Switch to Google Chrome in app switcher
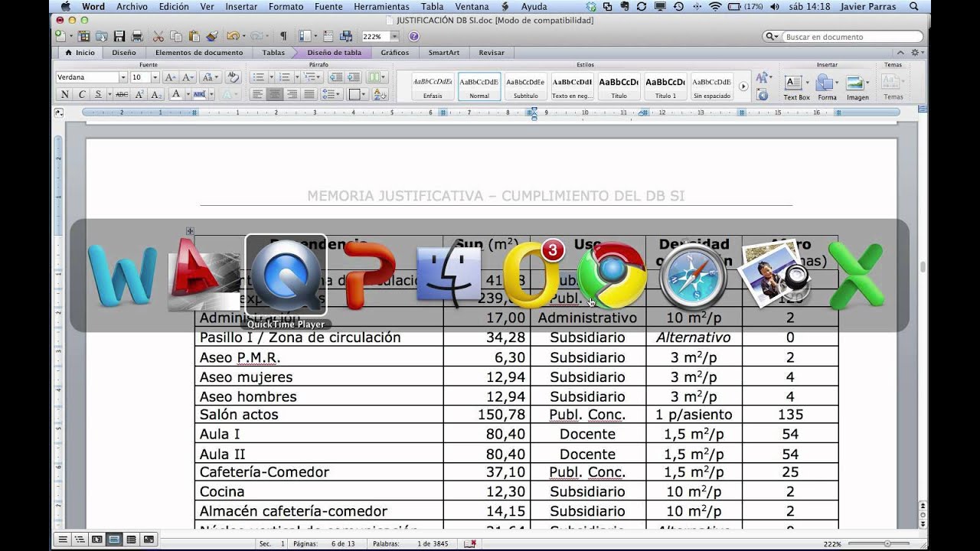Viewport: 980px width, 551px height. (x=612, y=276)
